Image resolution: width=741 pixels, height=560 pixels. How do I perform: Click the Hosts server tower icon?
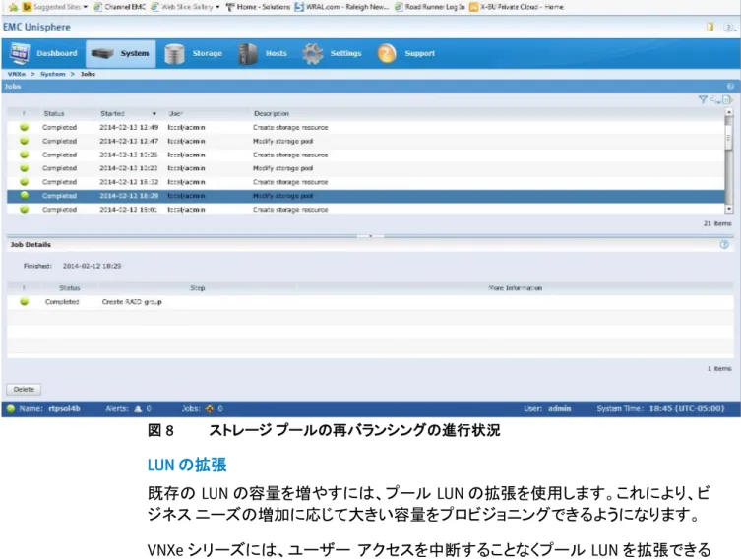(x=248, y=53)
